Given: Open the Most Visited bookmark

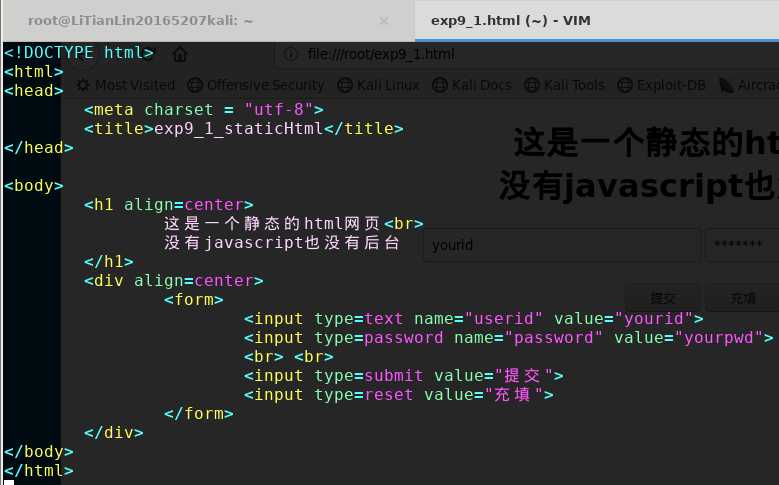Looking at the screenshot, I should 126,85.
